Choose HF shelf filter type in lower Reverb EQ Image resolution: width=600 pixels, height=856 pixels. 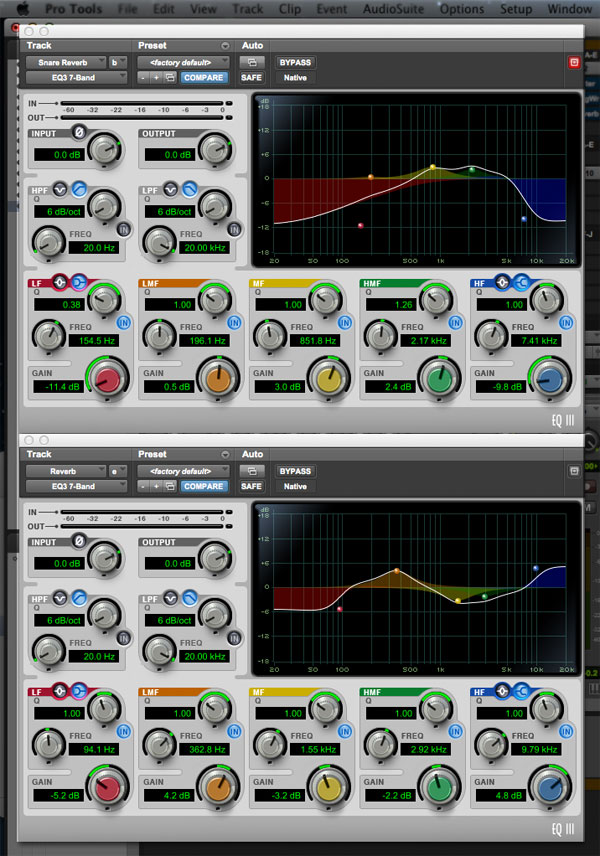(x=521, y=691)
